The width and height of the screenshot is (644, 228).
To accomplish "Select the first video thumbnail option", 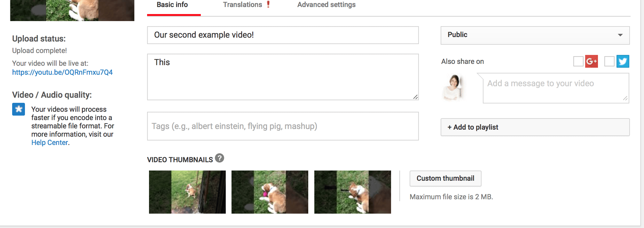I will click(x=187, y=192).
